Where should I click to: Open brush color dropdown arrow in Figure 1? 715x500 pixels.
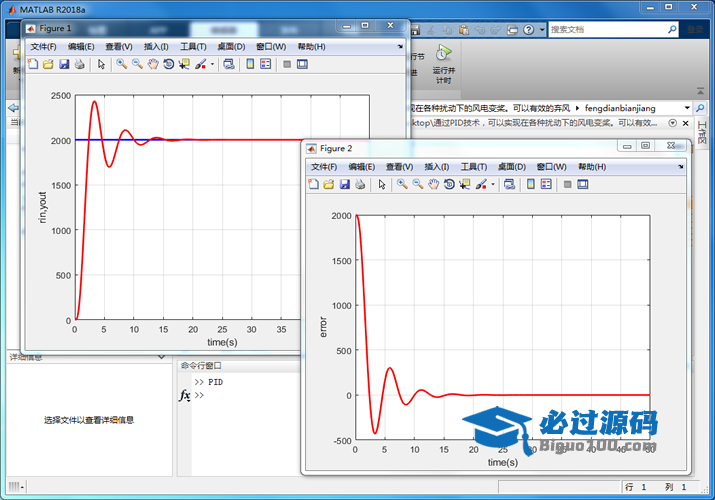212,64
